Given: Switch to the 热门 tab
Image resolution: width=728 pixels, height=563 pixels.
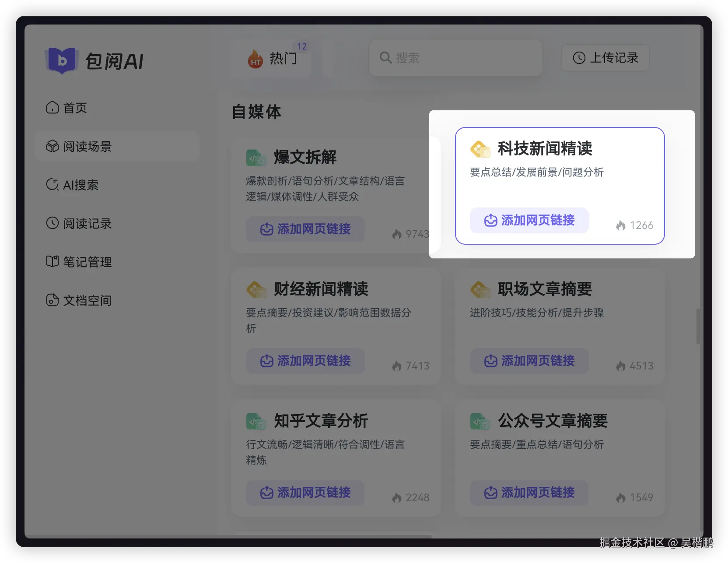Looking at the screenshot, I should [x=271, y=59].
